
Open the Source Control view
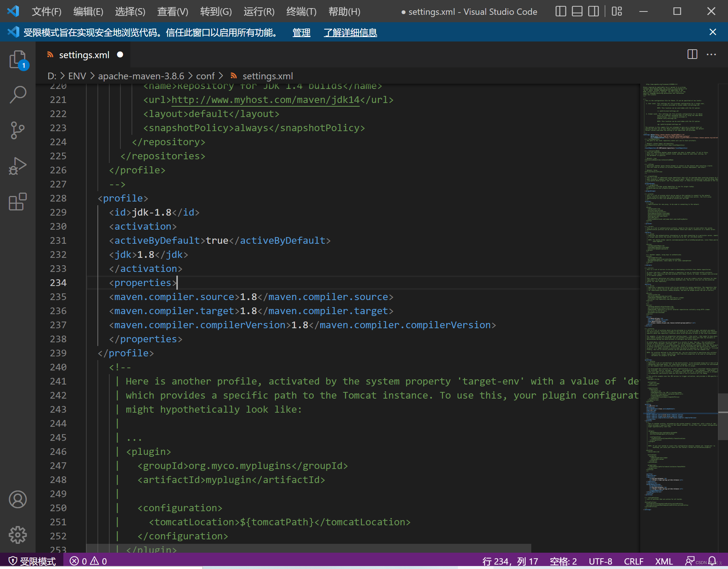point(18,130)
